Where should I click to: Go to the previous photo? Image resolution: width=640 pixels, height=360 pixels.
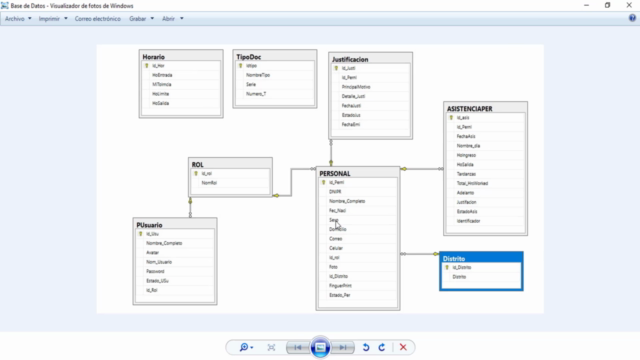(x=298, y=347)
